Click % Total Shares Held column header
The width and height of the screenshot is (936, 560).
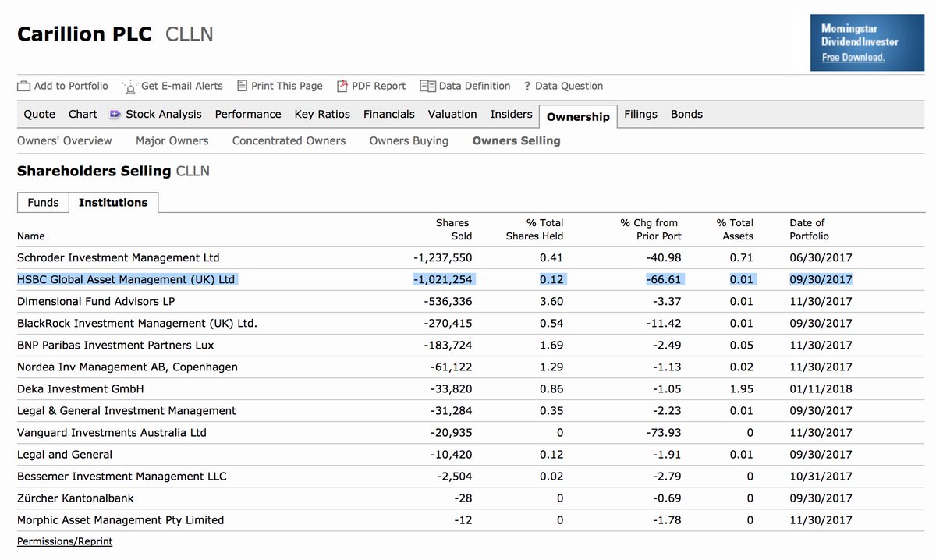click(x=534, y=229)
